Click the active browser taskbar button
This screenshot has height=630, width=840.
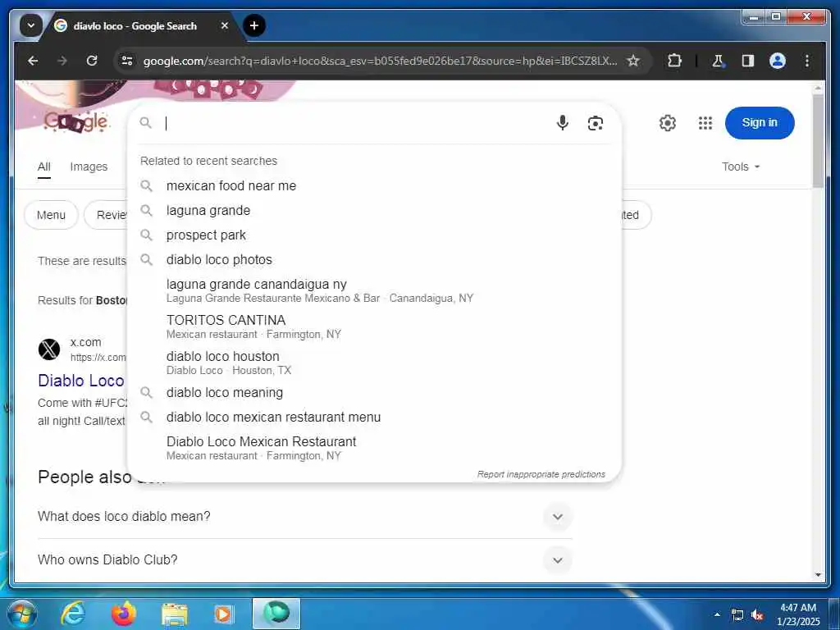pyautogui.click(x=276, y=614)
